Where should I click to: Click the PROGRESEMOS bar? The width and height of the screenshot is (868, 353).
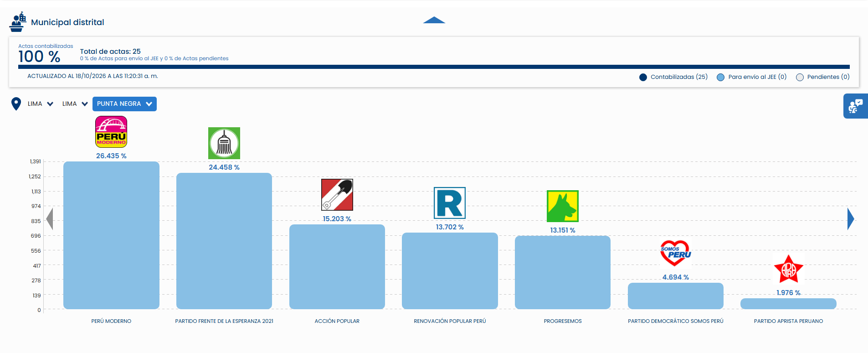[x=563, y=272]
